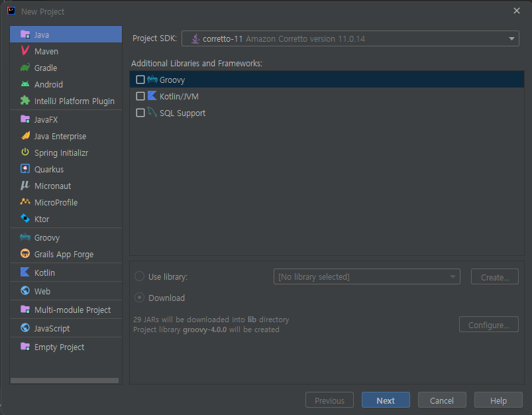Click the Grails App Forge icon

tap(25, 253)
